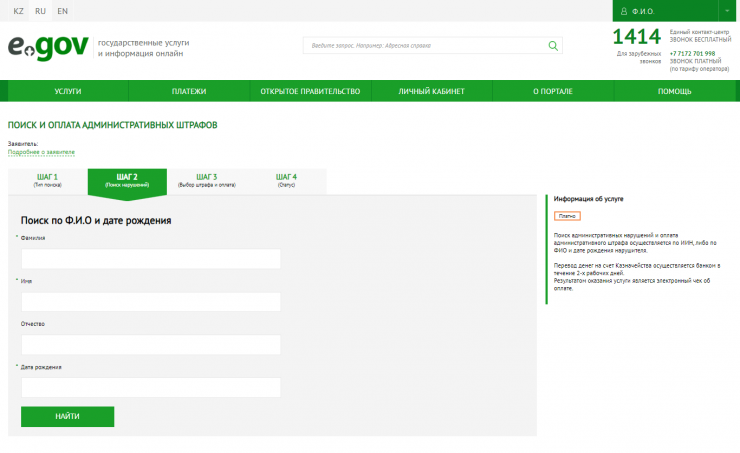Switch language to EN
The height and width of the screenshot is (453, 740).
[62, 11]
